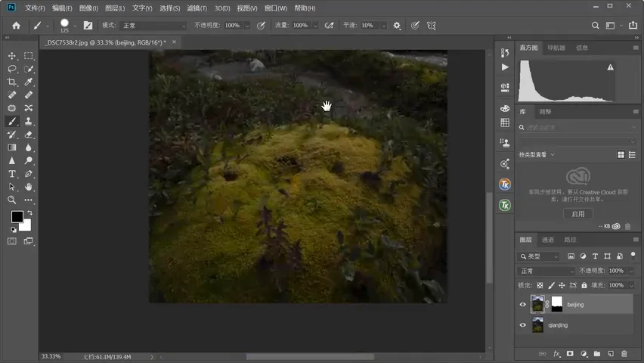Select the Horizontal Type tool
This screenshot has width=644, height=363.
[x=12, y=174]
